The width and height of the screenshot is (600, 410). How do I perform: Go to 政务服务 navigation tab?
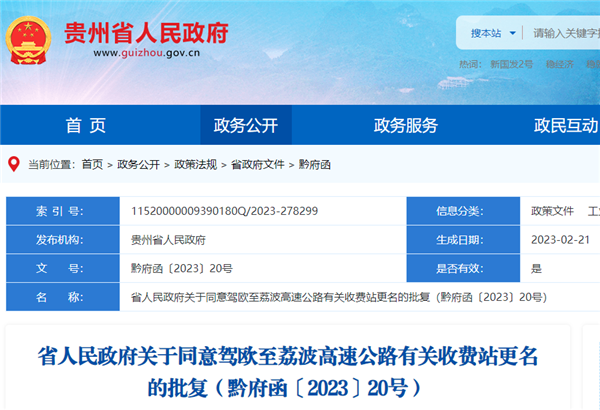pyautogui.click(x=405, y=126)
